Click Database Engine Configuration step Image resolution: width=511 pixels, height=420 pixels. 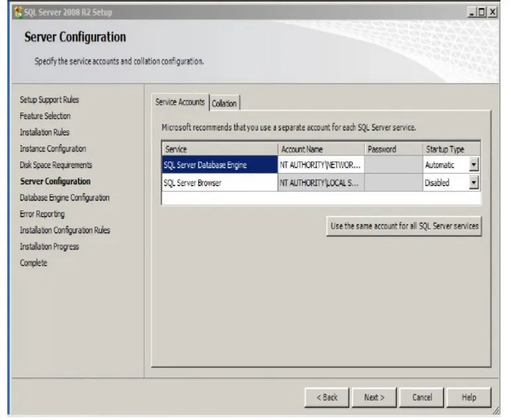click(64, 197)
